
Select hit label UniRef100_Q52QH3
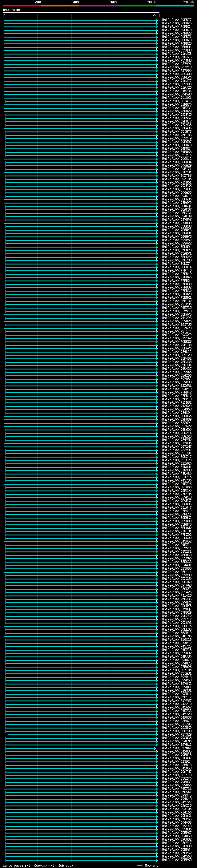pos(177,50)
